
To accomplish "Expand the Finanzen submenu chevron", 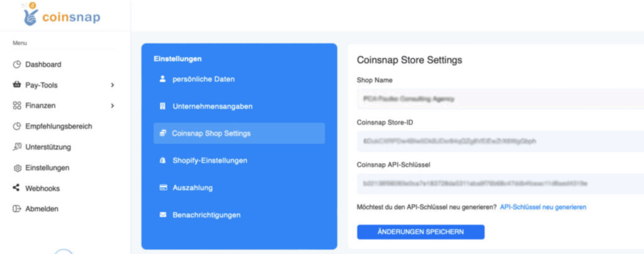I will click(x=113, y=106).
